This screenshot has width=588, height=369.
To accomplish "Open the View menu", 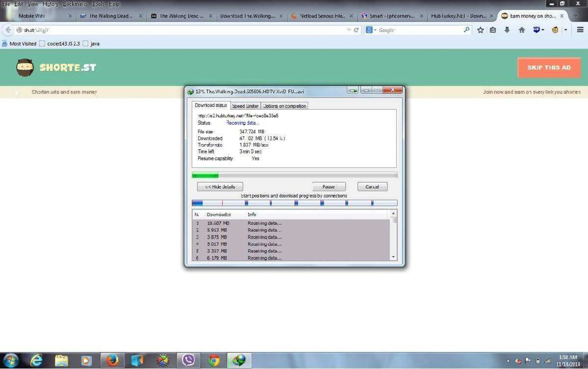I will click(x=33, y=4).
